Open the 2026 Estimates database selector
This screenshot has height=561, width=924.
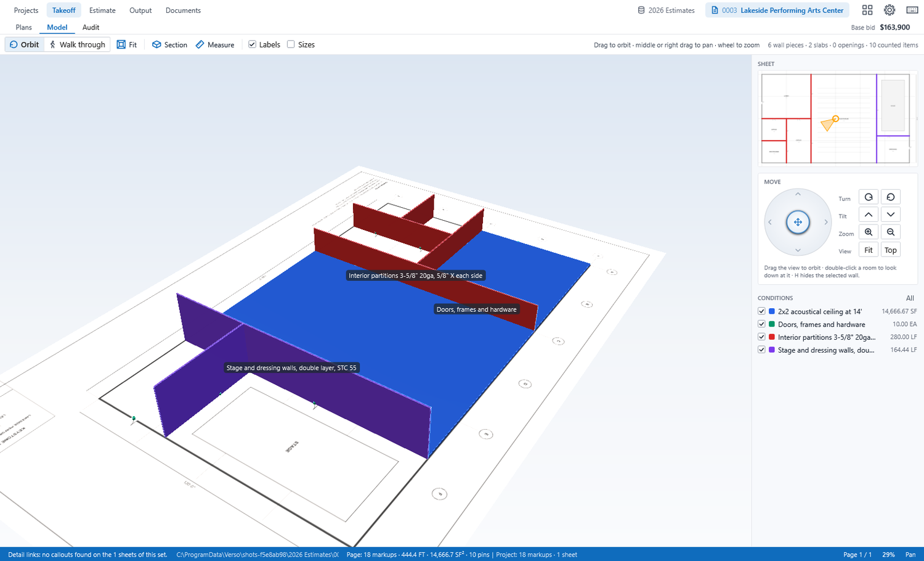666,10
